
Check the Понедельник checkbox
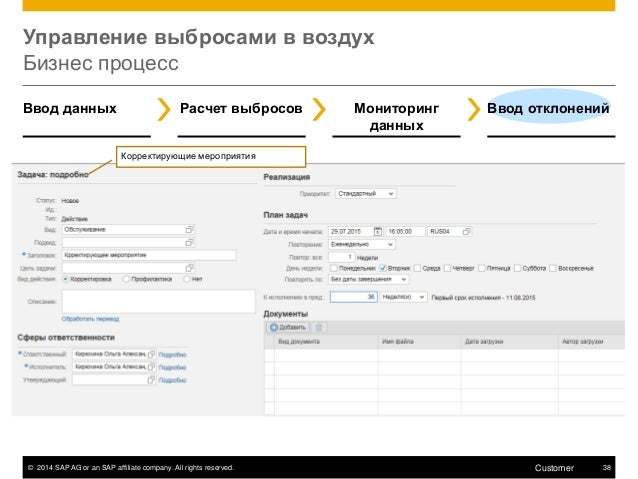coord(333,268)
